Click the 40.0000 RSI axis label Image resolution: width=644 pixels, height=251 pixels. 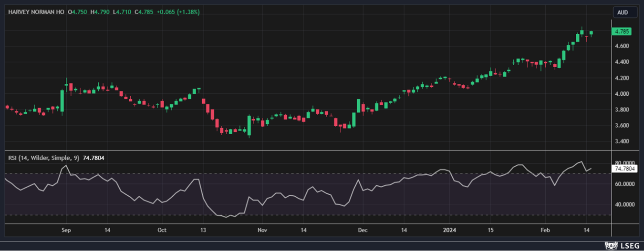[624, 204]
